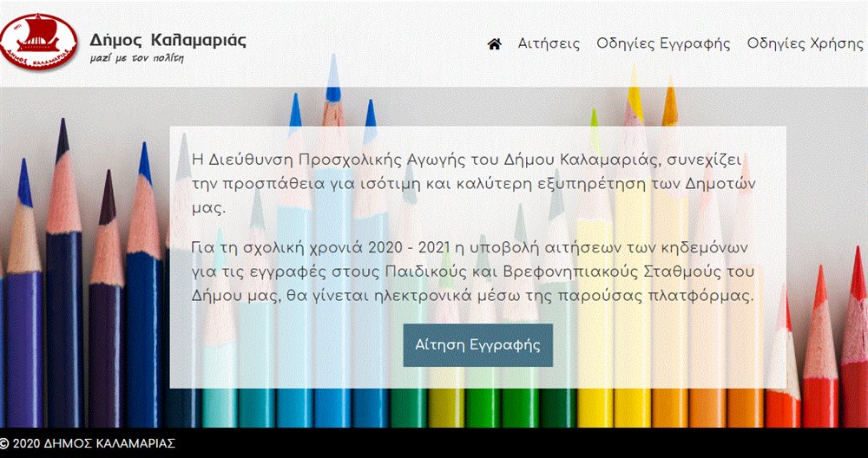Click the tagline μαζί με τον πολίτη
868x458 pixels.
click(137, 60)
